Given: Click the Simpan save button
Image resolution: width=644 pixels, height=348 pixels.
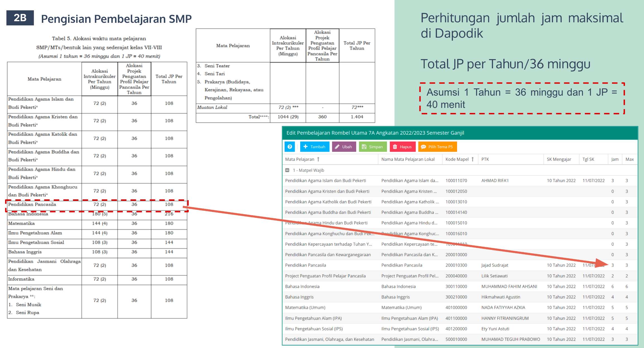Looking at the screenshot, I should (x=373, y=147).
